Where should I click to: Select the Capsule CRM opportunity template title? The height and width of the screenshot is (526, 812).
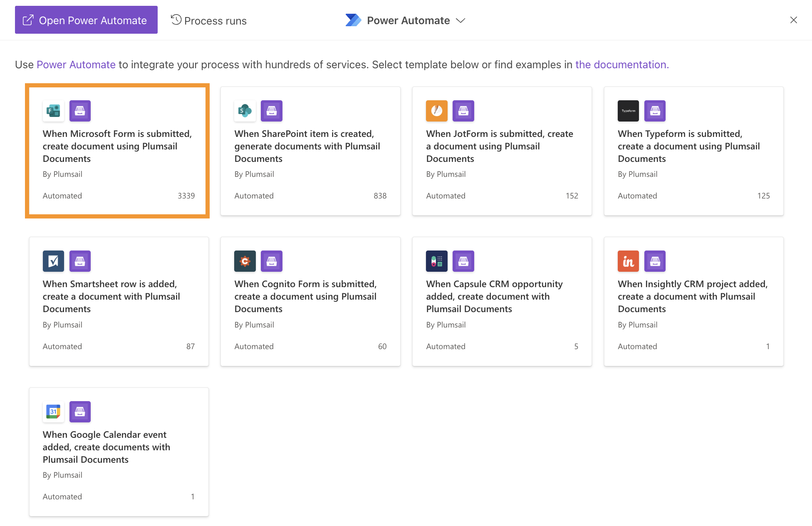pyautogui.click(x=495, y=296)
